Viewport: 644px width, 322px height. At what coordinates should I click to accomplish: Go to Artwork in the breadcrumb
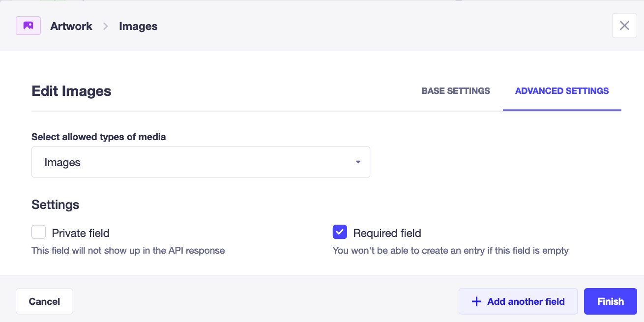click(x=71, y=27)
